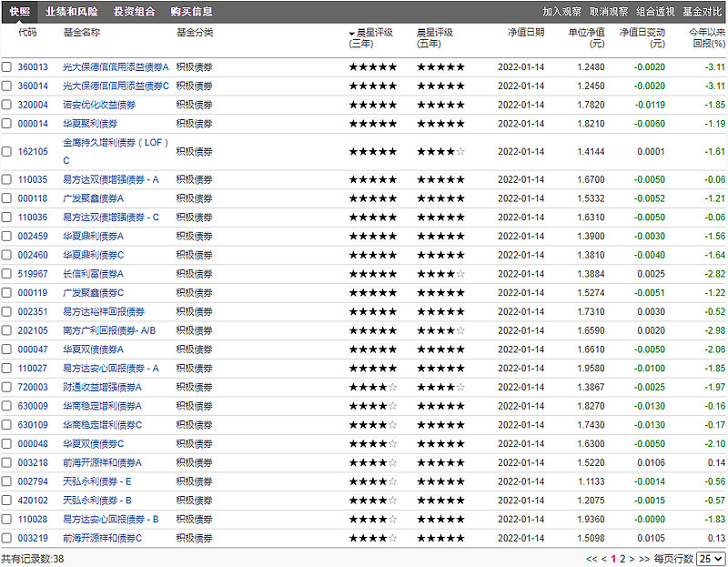The image size is (728, 567).
Task: Open the 投资组合 tab
Action: pyautogui.click(x=133, y=12)
